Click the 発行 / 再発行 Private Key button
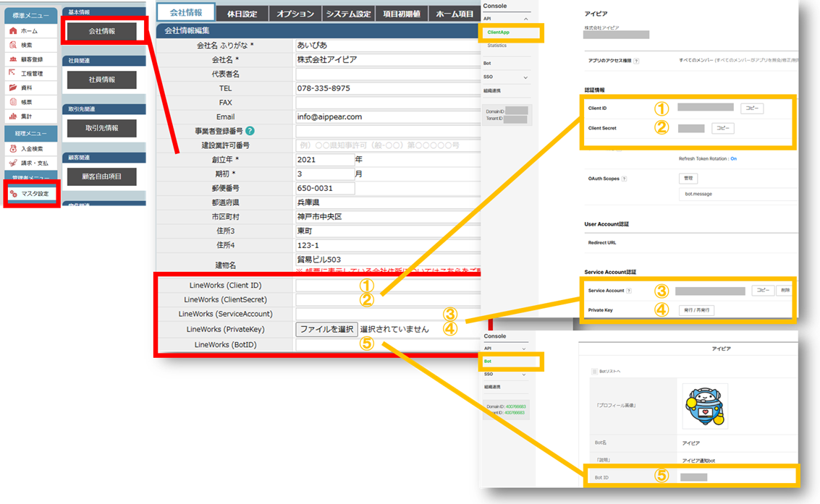 click(697, 309)
